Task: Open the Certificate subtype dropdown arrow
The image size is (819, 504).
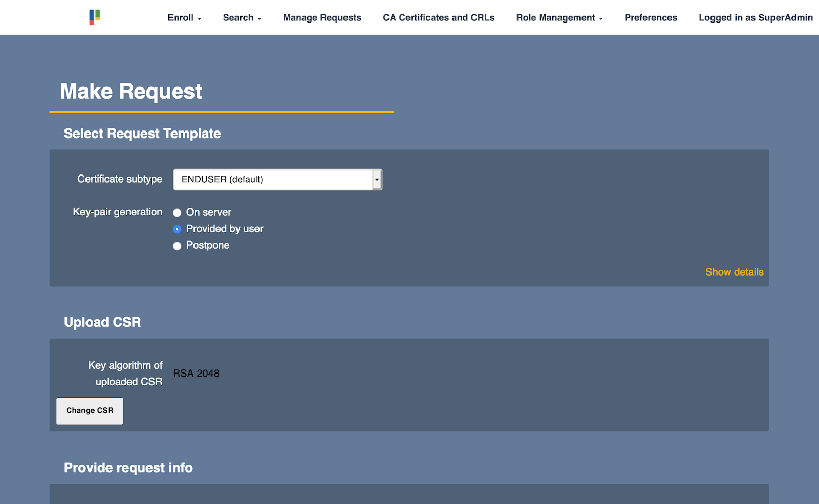Action: [x=377, y=180]
